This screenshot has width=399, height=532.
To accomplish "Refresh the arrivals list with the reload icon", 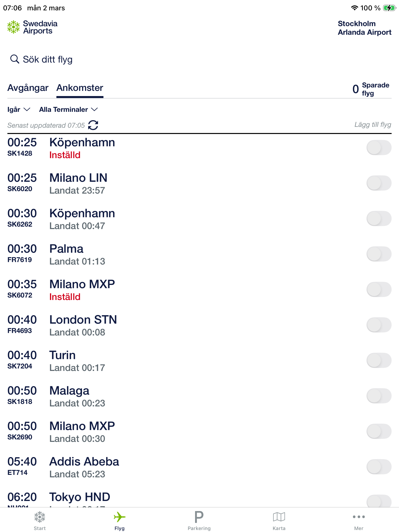I will (x=93, y=125).
